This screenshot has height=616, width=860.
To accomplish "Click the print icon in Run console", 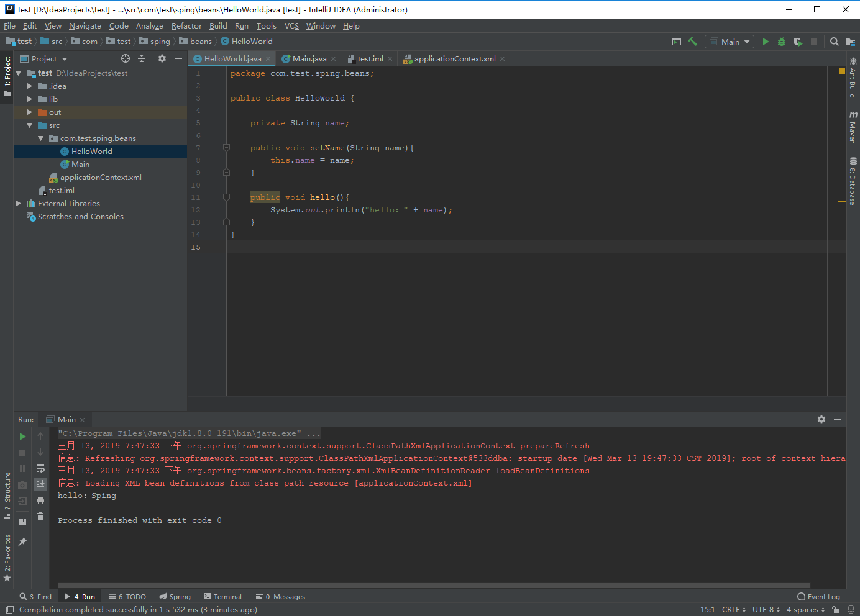I will pos(40,500).
